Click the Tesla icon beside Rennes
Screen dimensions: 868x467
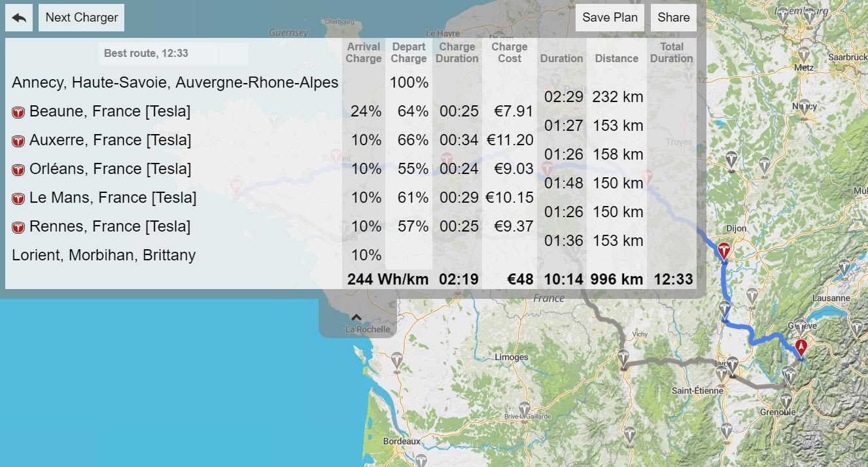tap(18, 228)
